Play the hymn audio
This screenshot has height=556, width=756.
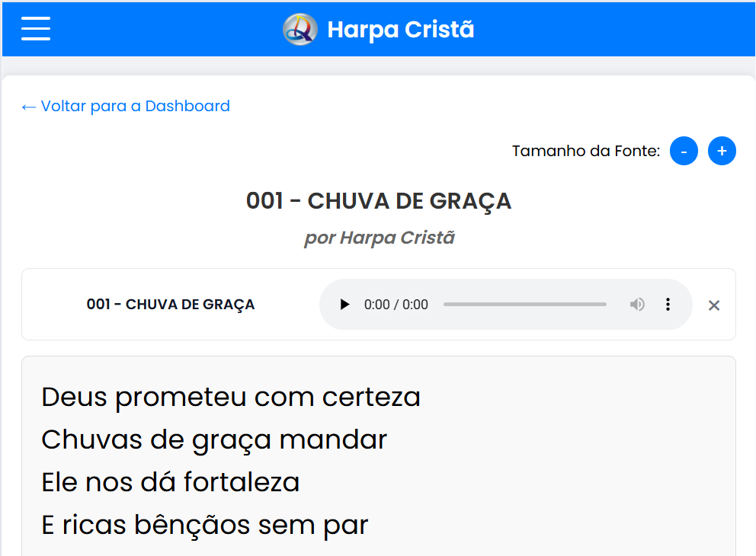(344, 305)
